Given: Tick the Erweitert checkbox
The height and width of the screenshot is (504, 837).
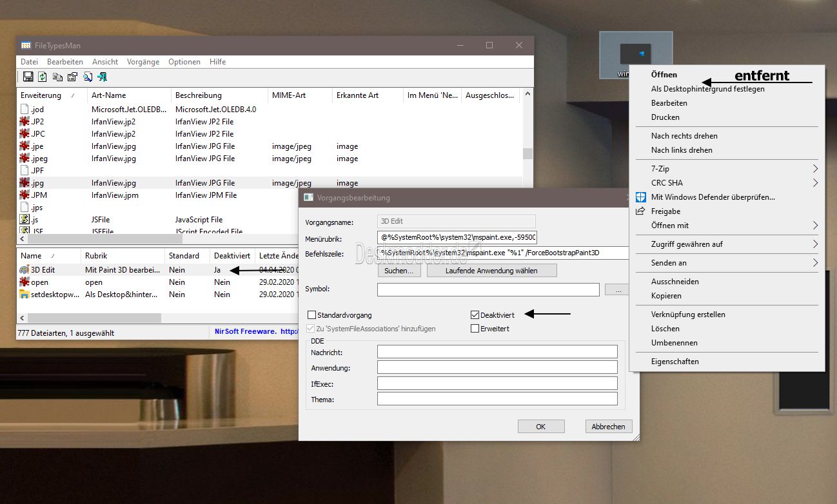Looking at the screenshot, I should click(x=475, y=329).
